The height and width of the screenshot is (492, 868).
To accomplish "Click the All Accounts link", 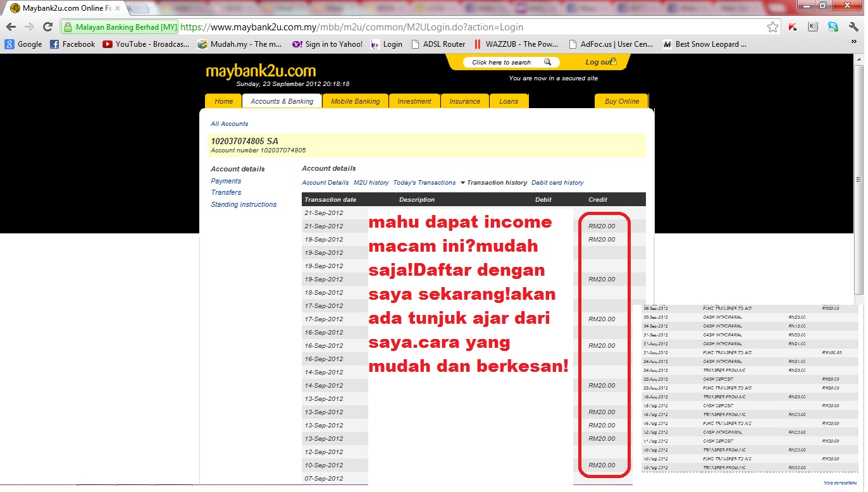I will coord(230,124).
